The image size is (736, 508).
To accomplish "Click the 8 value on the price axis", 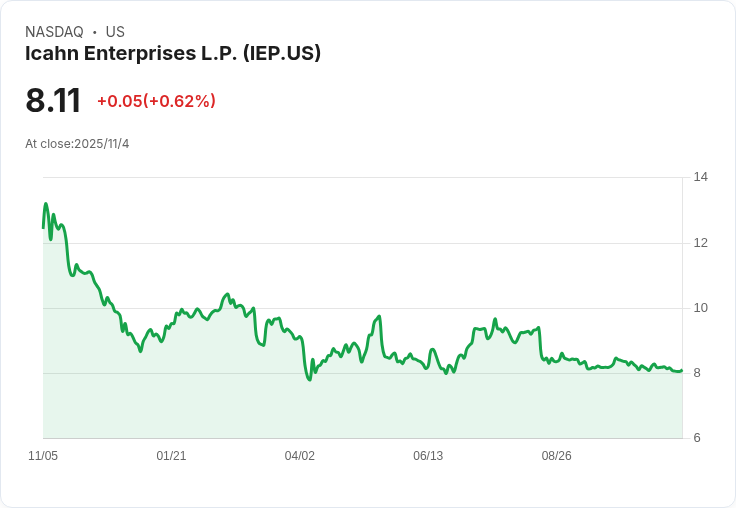I will [697, 373].
